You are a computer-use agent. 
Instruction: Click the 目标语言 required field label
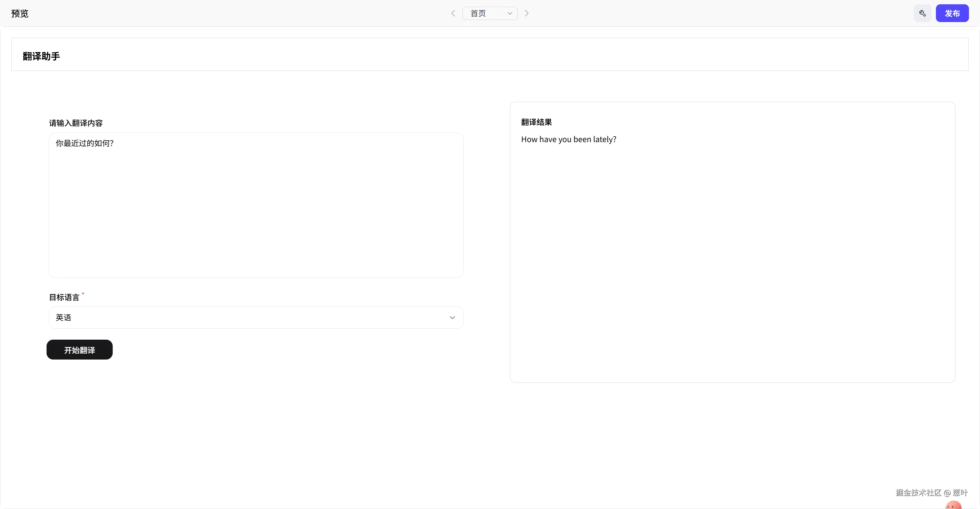(x=64, y=297)
